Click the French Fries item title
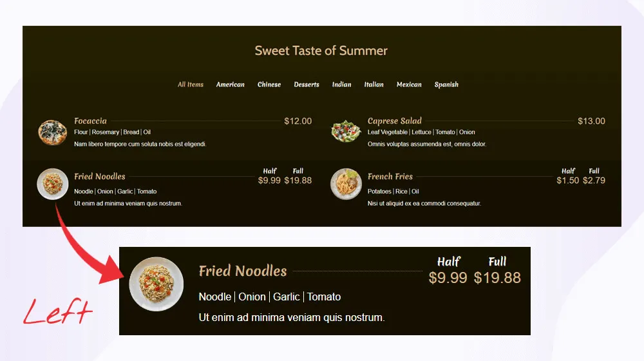 coord(390,177)
